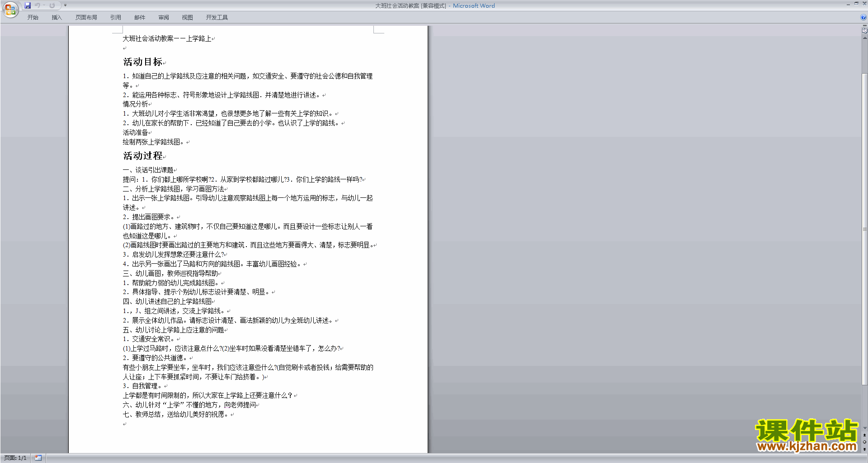Open the 邮件 ribbon tab
The height and width of the screenshot is (463, 868).
[140, 17]
